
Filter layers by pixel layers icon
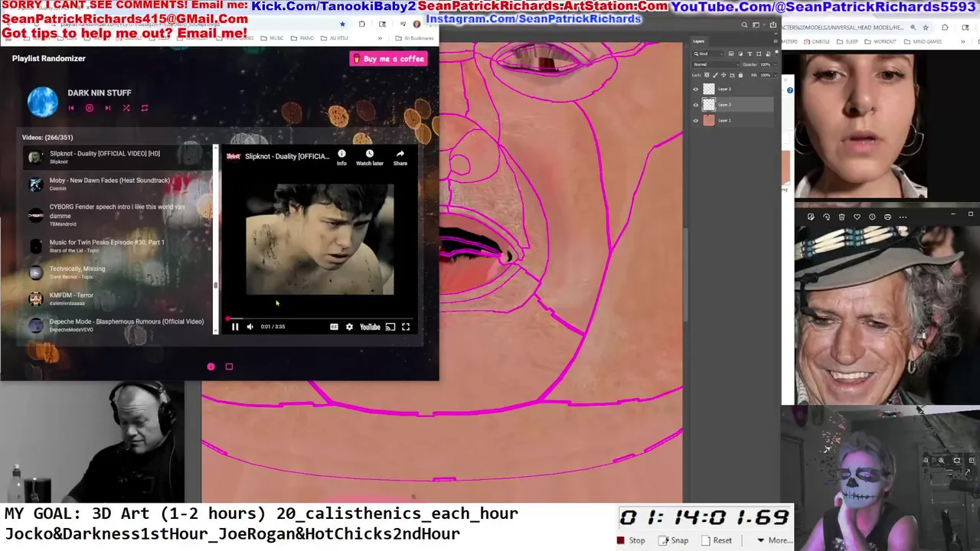click(731, 54)
